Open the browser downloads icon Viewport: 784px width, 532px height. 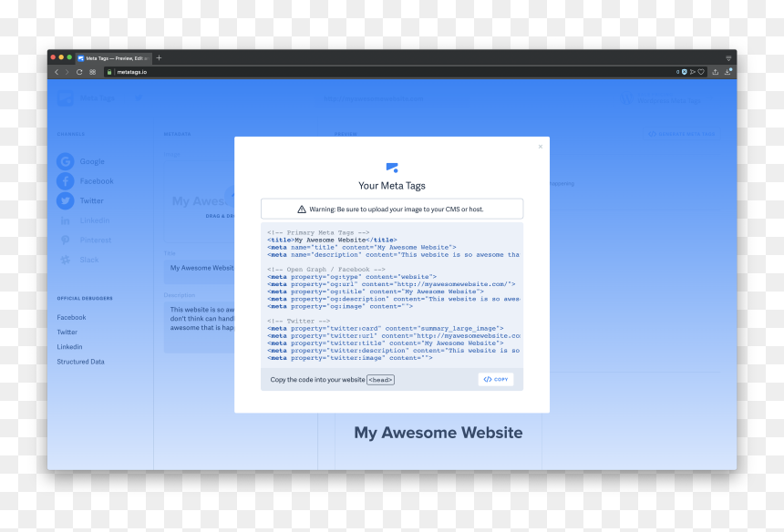pos(728,72)
